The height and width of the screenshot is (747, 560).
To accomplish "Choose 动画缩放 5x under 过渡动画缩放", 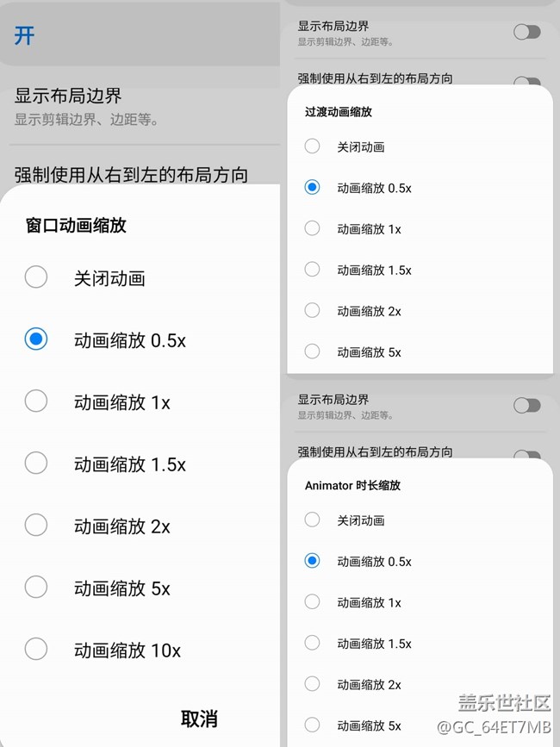I will click(x=313, y=352).
